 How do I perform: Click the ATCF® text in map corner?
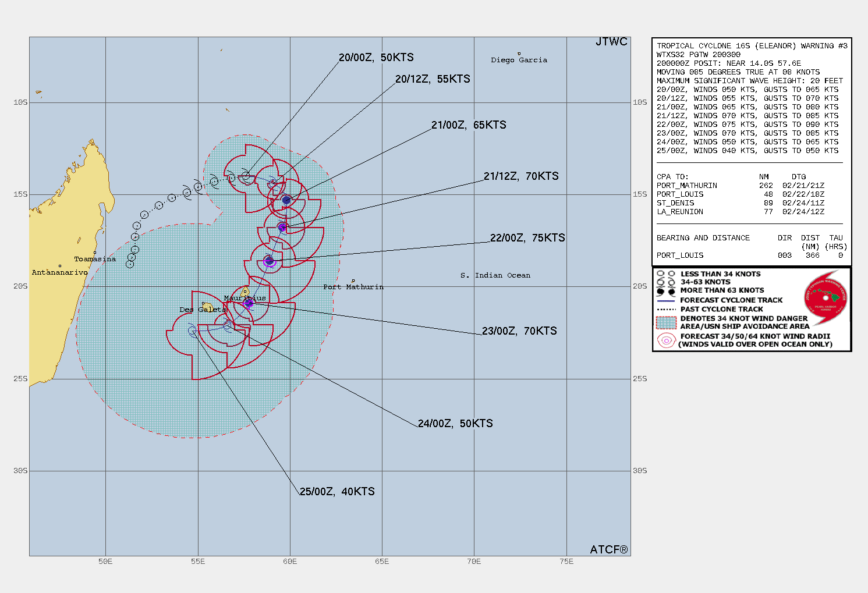point(609,549)
